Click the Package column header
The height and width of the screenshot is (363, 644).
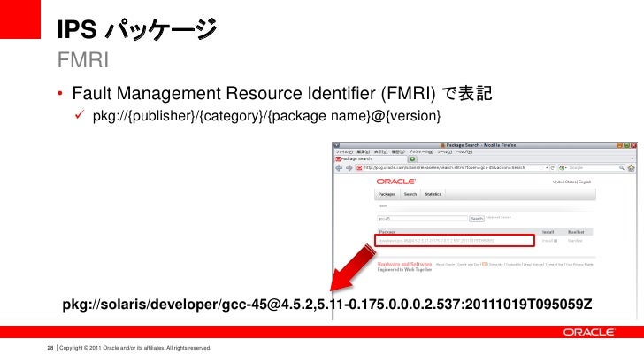pyautogui.click(x=387, y=232)
